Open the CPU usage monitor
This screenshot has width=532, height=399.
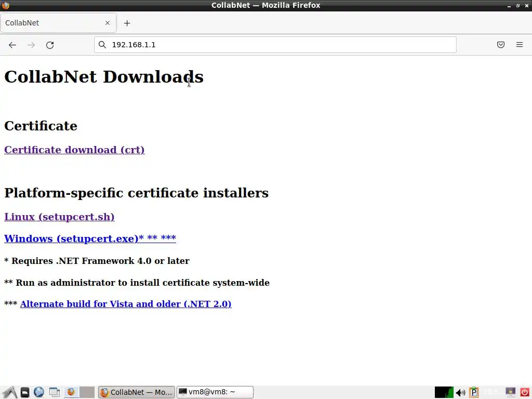pos(444,392)
